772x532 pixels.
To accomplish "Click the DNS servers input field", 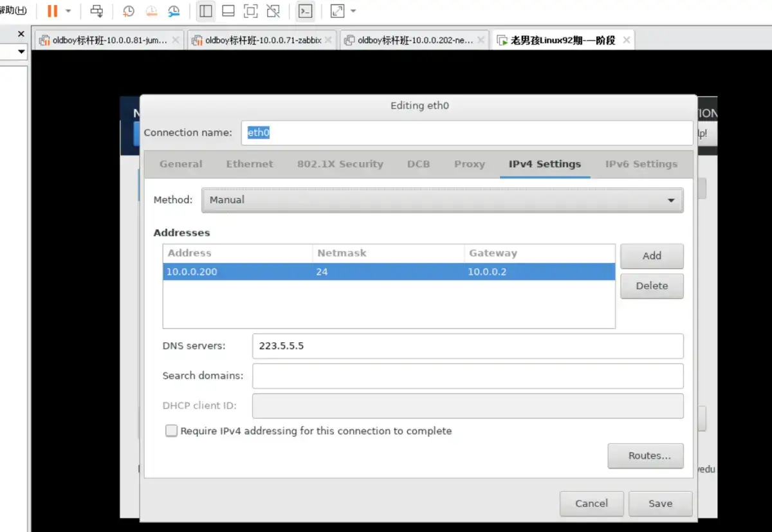I will (x=468, y=346).
